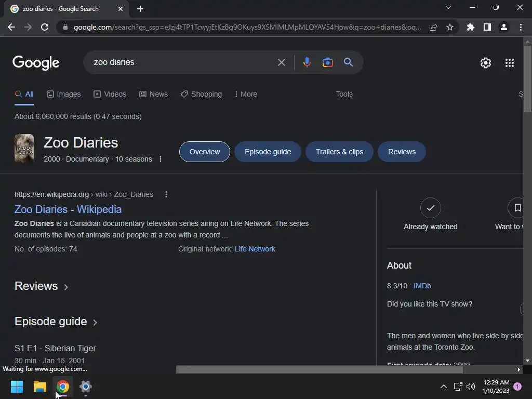Open the Extensions puzzle menu
This screenshot has width=532, height=399.
click(471, 27)
